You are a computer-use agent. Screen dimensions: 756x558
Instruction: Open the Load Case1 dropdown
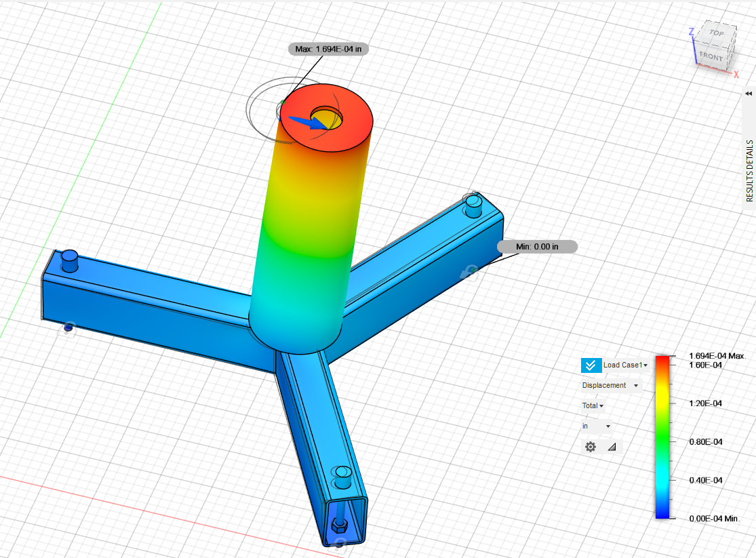(x=625, y=365)
